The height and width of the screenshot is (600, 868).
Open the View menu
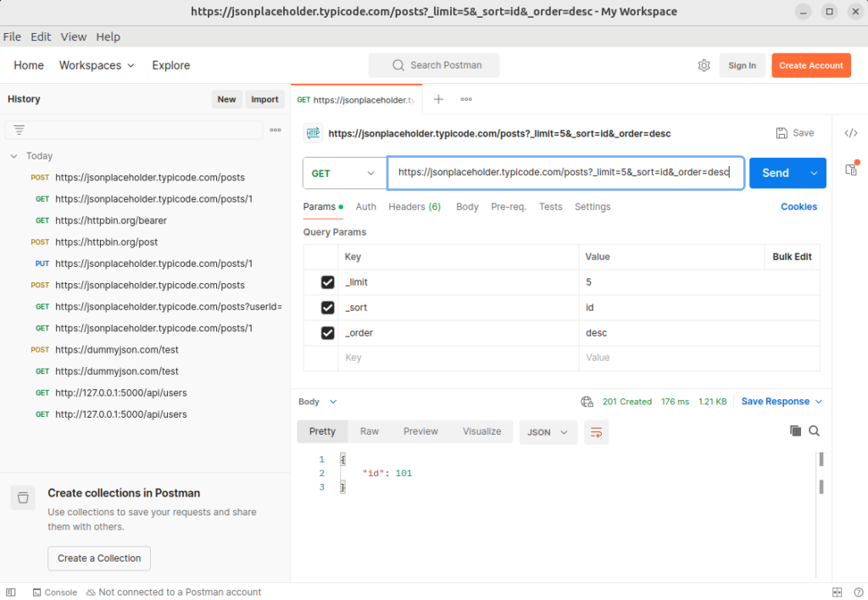pos(74,37)
